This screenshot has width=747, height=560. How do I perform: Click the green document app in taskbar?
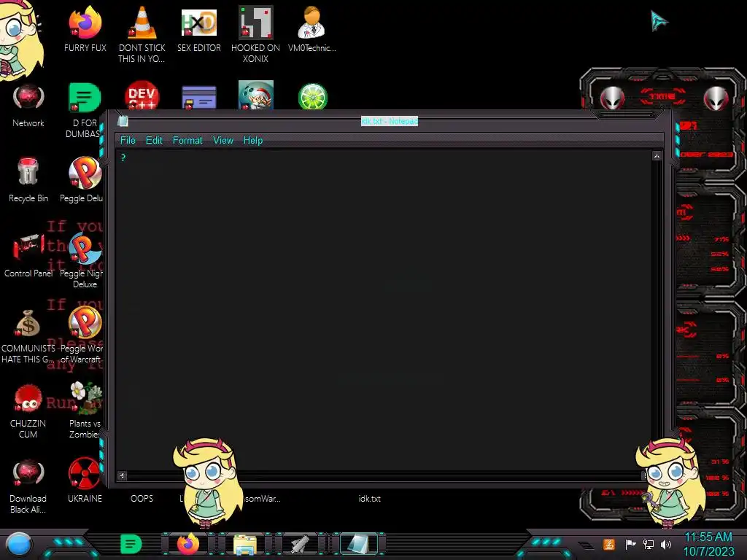(131, 544)
